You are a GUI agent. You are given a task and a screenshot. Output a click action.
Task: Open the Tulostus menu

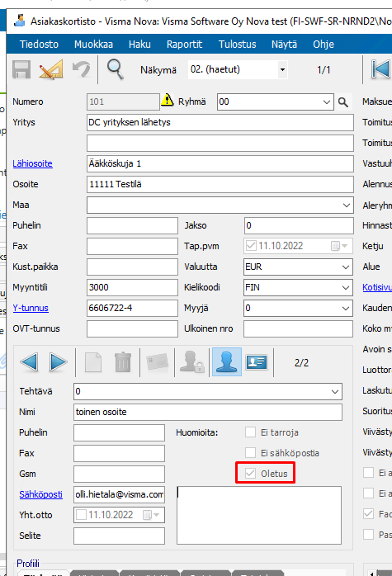tap(238, 44)
